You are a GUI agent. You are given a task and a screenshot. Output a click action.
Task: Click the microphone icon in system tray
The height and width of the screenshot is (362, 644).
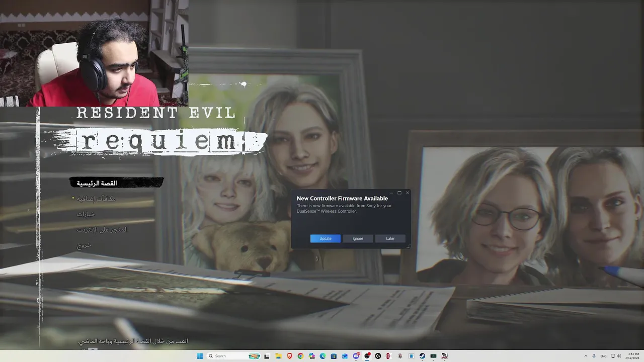coord(594,356)
